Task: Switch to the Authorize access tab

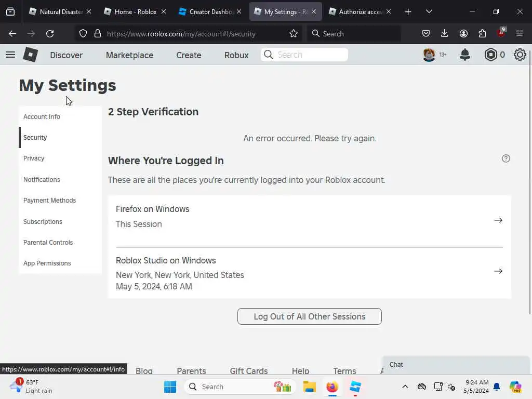Action: [360, 12]
